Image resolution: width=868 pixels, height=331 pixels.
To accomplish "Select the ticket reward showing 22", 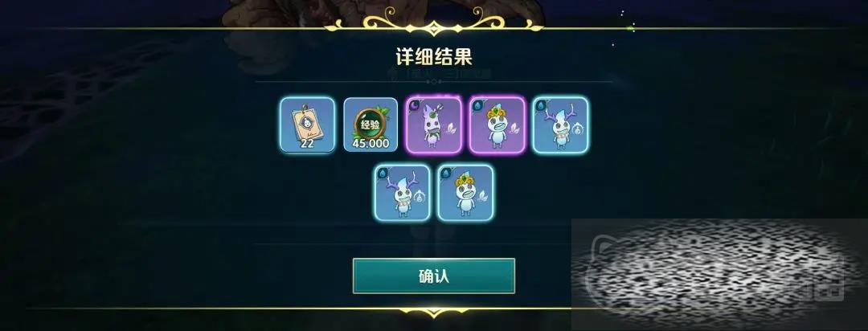I will 307,125.
